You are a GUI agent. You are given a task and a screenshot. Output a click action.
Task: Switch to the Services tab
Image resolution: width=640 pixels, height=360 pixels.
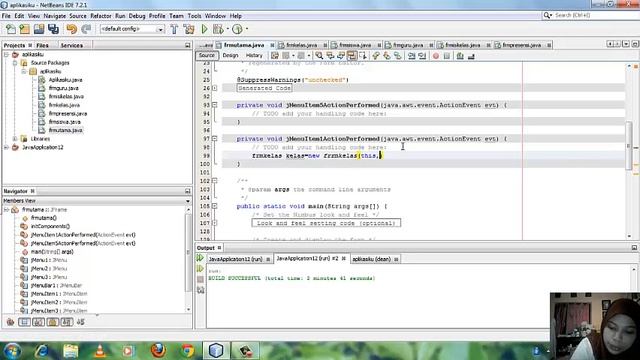coord(72,45)
